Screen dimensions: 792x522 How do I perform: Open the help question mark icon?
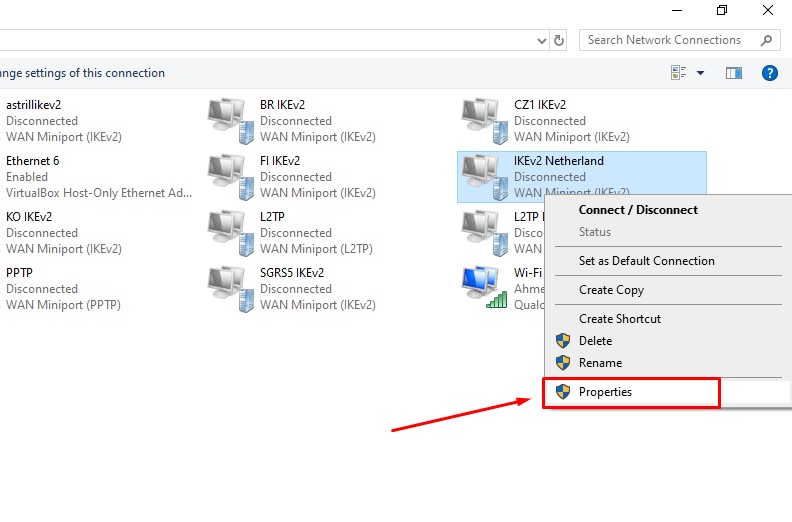coord(770,73)
